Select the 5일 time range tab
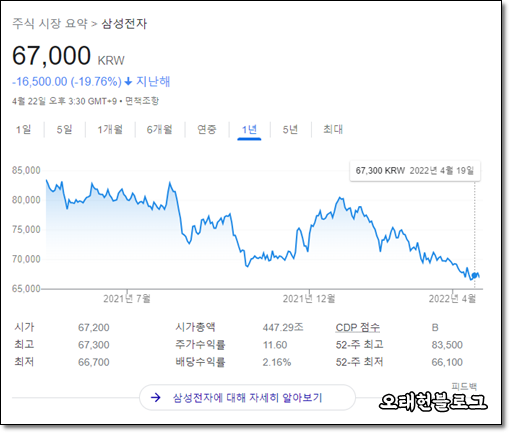This screenshot has width=510, height=433. pyautogui.click(x=64, y=129)
